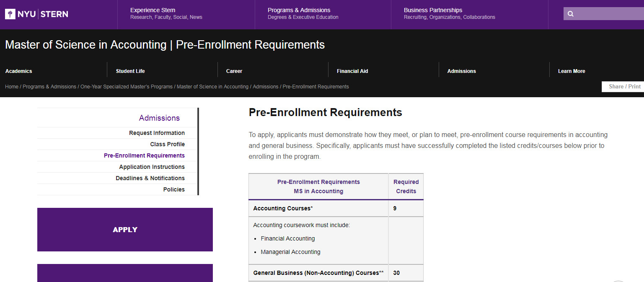Click Pre-Enrollment Requirements breadcrumb

(x=316, y=87)
